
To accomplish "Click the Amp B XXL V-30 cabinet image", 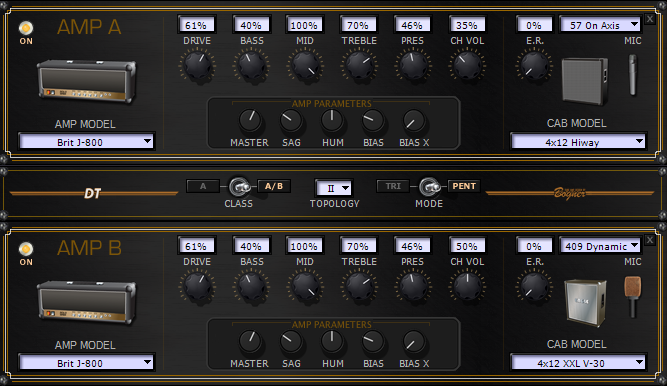I will (x=585, y=303).
